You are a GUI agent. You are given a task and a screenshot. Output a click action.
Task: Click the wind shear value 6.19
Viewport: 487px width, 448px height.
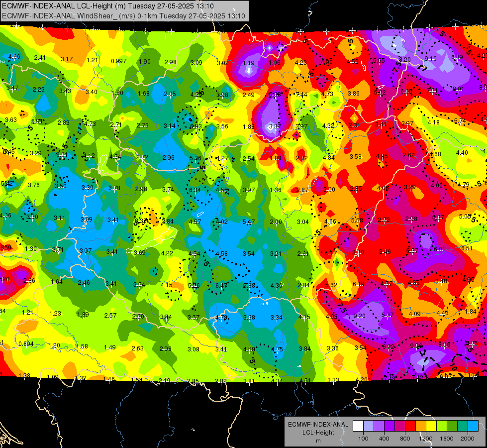click(x=359, y=284)
